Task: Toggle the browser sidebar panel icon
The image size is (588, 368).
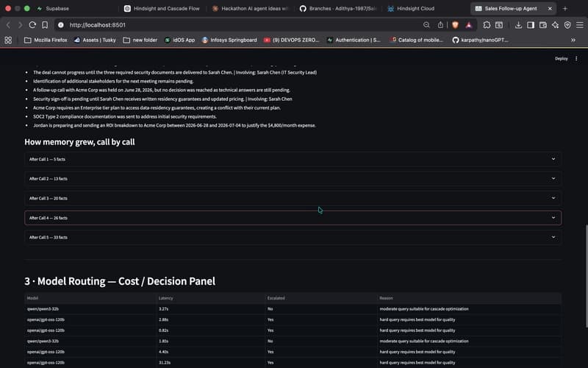Action: (531, 25)
